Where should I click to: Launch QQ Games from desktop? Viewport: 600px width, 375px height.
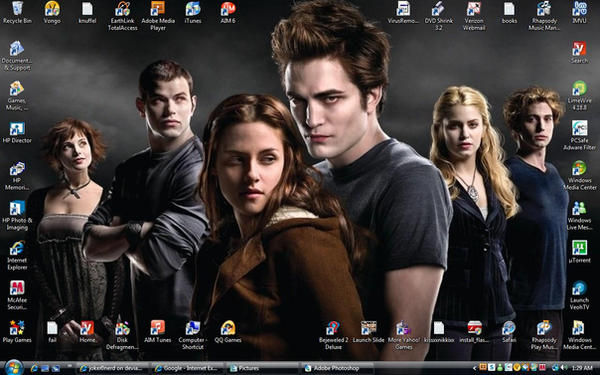click(228, 331)
